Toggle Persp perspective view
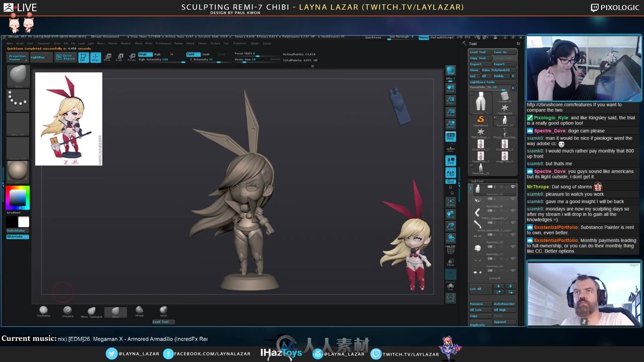 tap(451, 136)
